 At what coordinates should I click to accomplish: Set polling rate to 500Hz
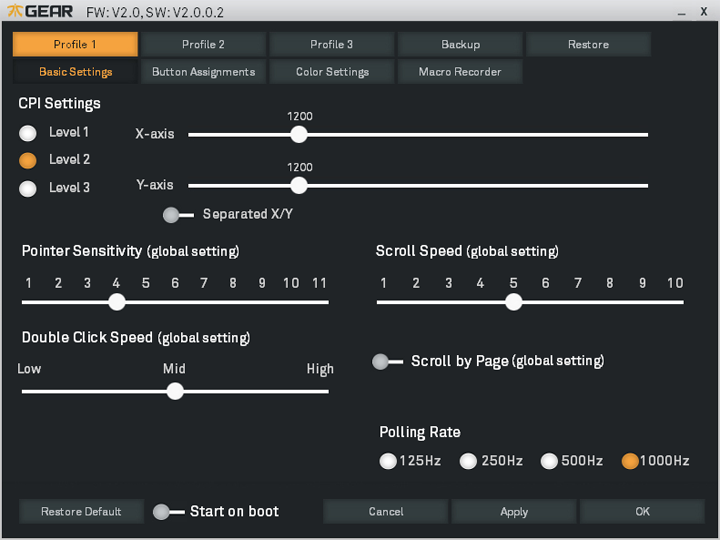(x=549, y=461)
